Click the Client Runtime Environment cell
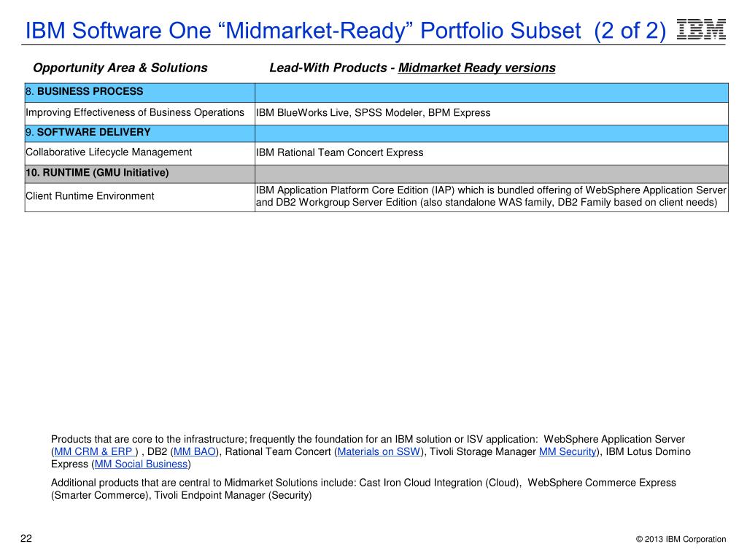747x560 pixels. pos(139,197)
